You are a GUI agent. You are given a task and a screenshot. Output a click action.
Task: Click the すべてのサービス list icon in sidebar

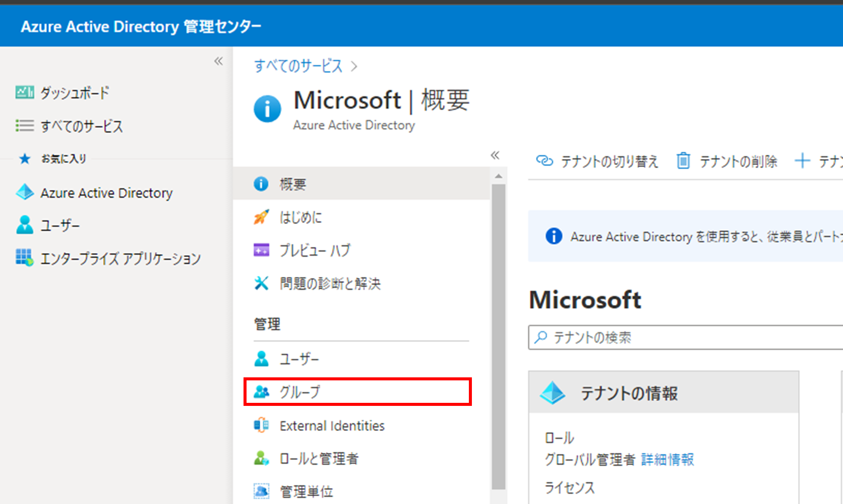[25, 126]
